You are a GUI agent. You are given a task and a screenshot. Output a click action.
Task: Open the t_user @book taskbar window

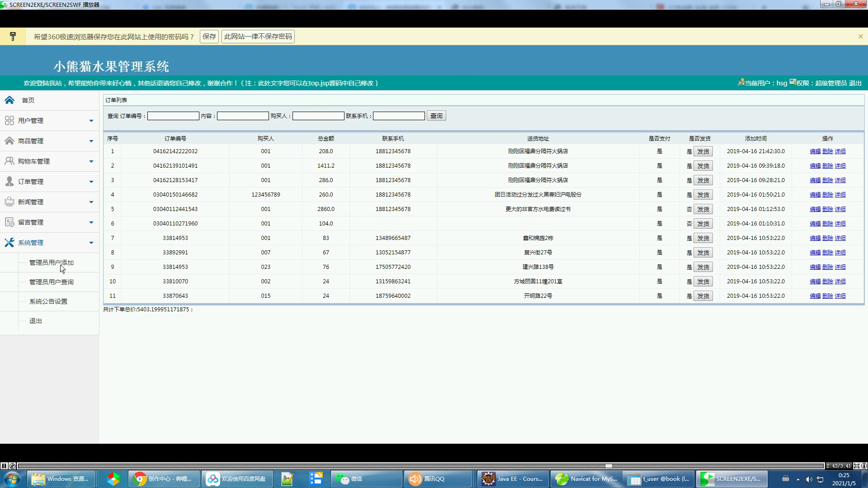click(x=659, y=479)
